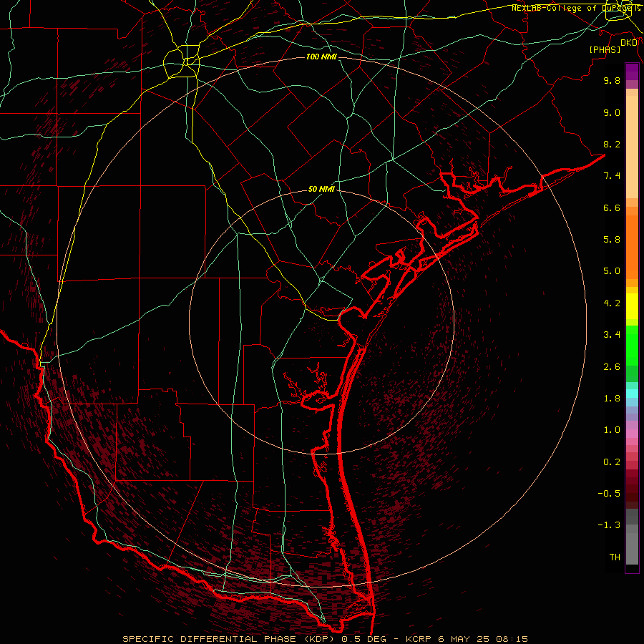This screenshot has height=644, width=644.
Task: Click the [PHAS] units label
Action: (605, 49)
